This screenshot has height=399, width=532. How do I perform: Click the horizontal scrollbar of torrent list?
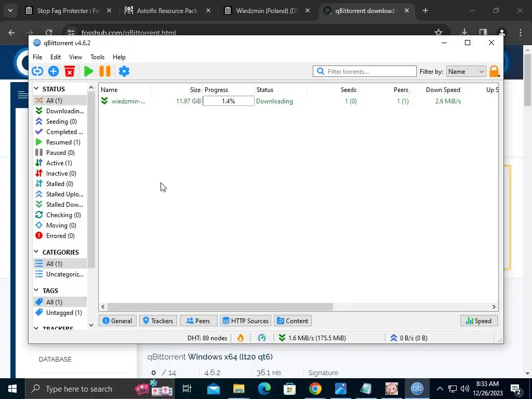tap(220, 307)
